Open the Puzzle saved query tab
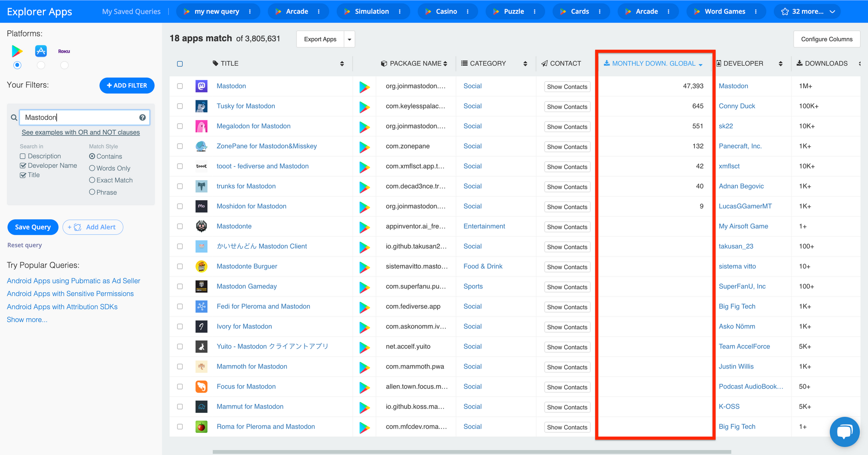Screen dimensions: 868x455 point(514,12)
